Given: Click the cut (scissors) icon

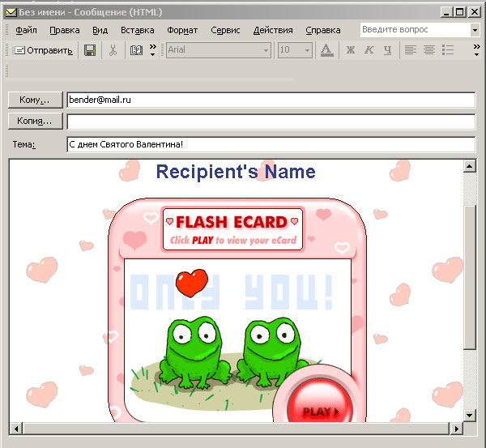Looking at the screenshot, I should pos(113,50).
